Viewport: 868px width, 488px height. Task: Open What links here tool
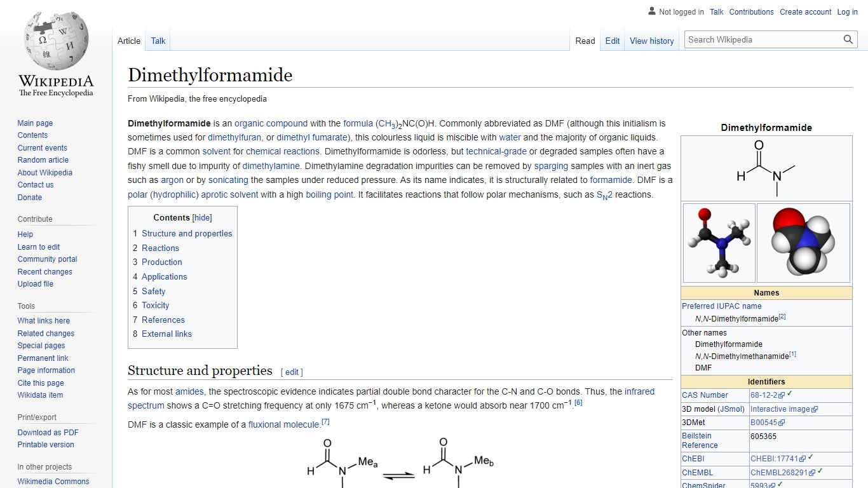tap(43, 321)
